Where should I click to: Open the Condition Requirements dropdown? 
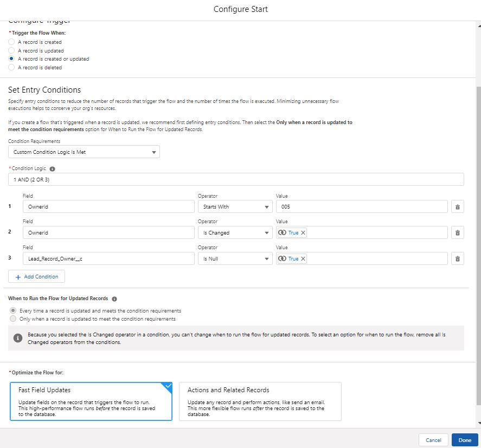click(x=84, y=152)
